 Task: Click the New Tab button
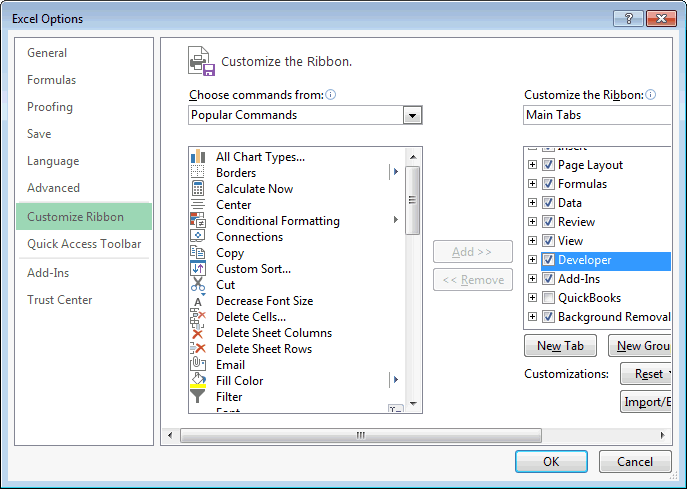(x=560, y=346)
